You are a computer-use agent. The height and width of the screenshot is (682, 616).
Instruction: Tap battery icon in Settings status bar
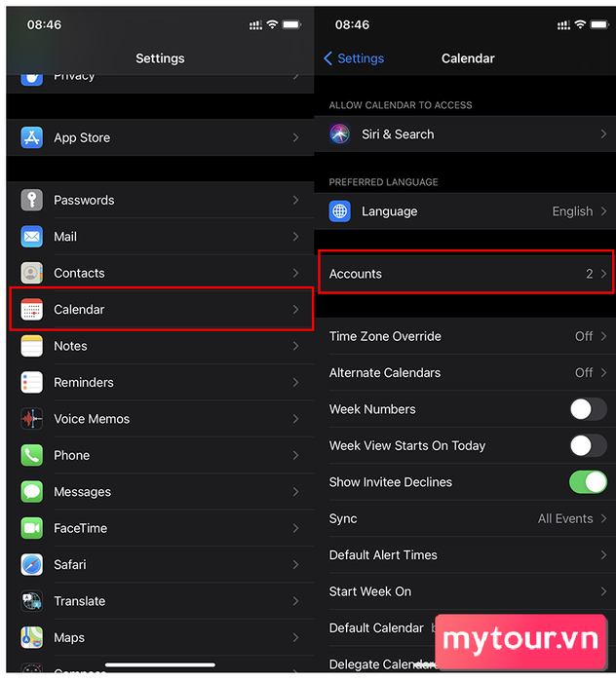291,24
